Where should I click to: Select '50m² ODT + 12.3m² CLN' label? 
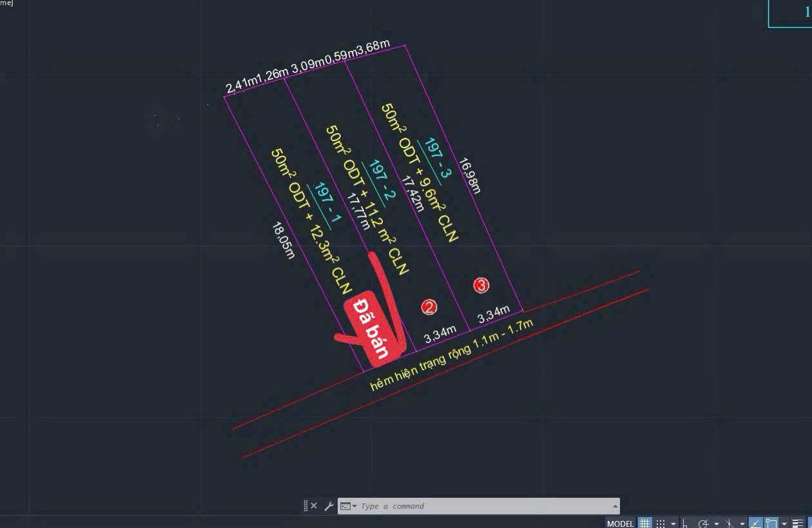311,222
